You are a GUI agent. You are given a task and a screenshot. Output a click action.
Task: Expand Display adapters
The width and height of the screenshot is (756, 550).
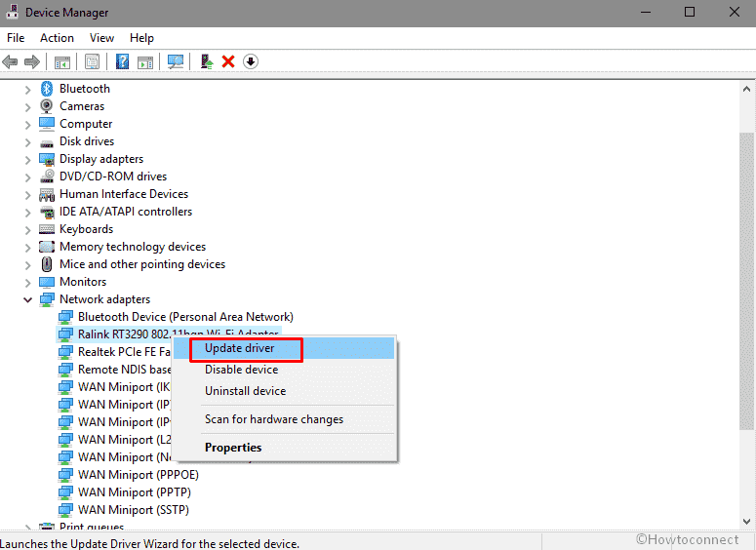(x=27, y=160)
